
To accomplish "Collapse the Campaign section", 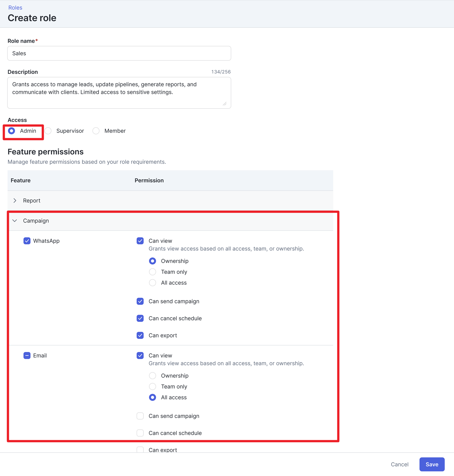I will pos(15,221).
